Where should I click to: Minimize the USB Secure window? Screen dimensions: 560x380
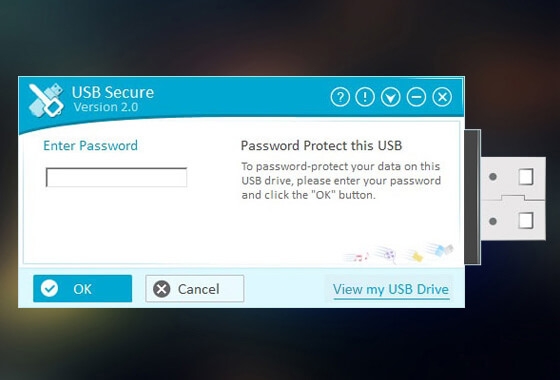pos(416,97)
